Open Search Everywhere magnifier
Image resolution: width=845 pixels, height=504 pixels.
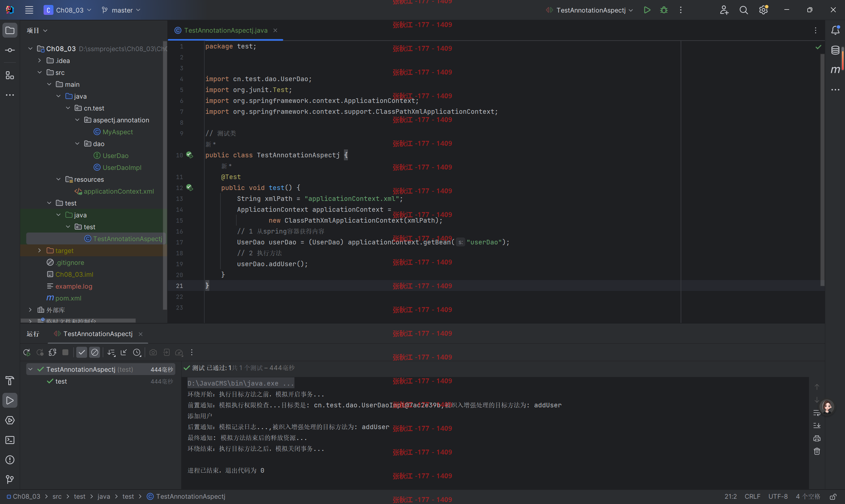[x=744, y=10]
